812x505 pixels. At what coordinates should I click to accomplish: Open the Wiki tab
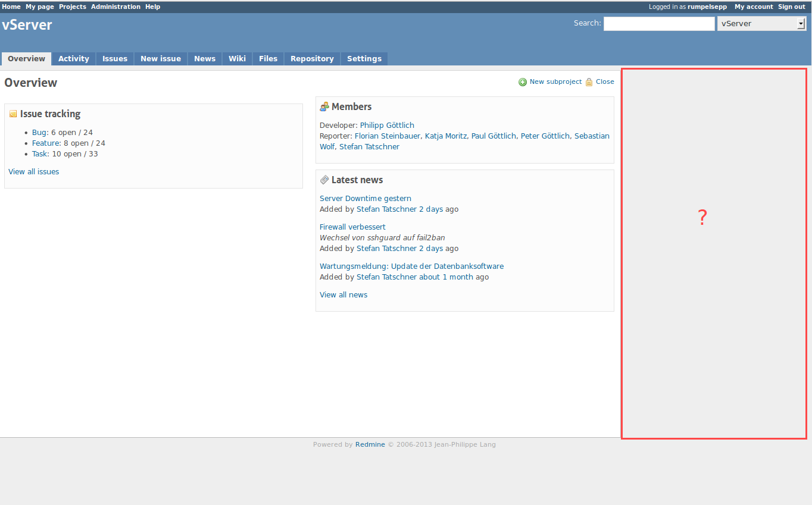pos(237,59)
